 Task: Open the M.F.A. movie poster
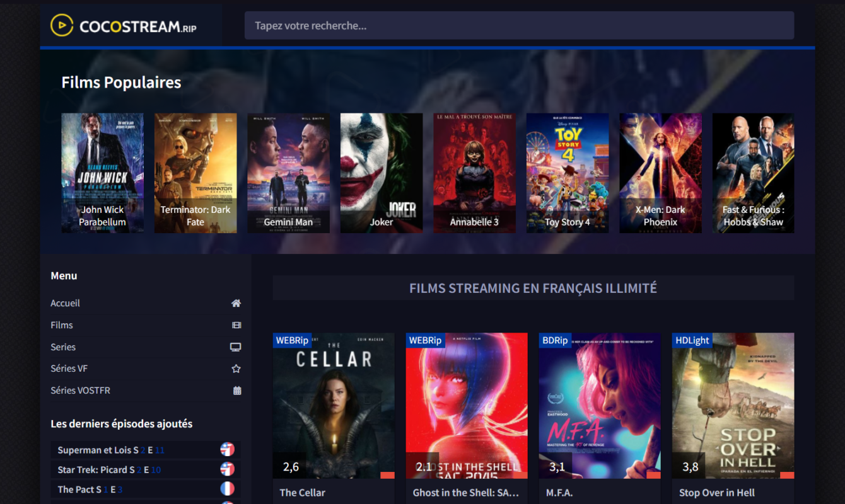600,406
